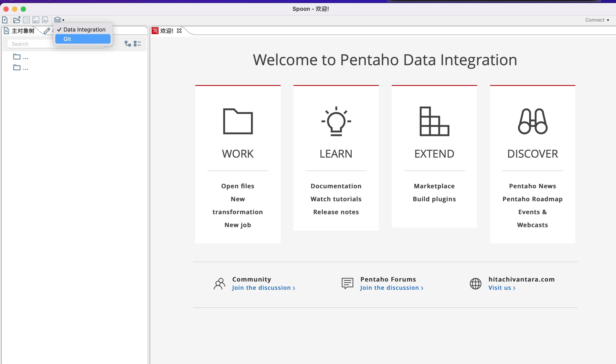Image resolution: width=616 pixels, height=364 pixels.
Task: Click the WORK heading
Action: pyautogui.click(x=238, y=154)
